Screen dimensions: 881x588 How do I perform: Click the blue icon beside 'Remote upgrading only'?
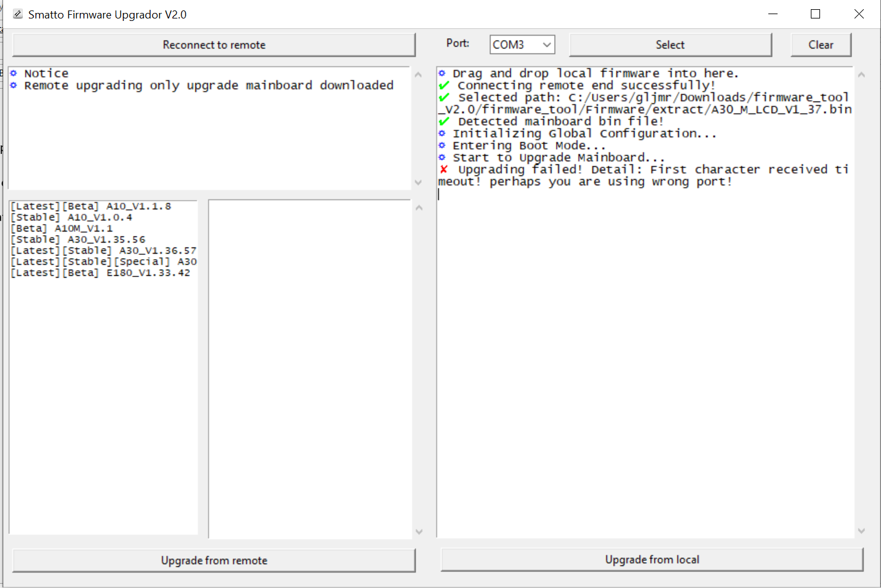[x=14, y=85]
